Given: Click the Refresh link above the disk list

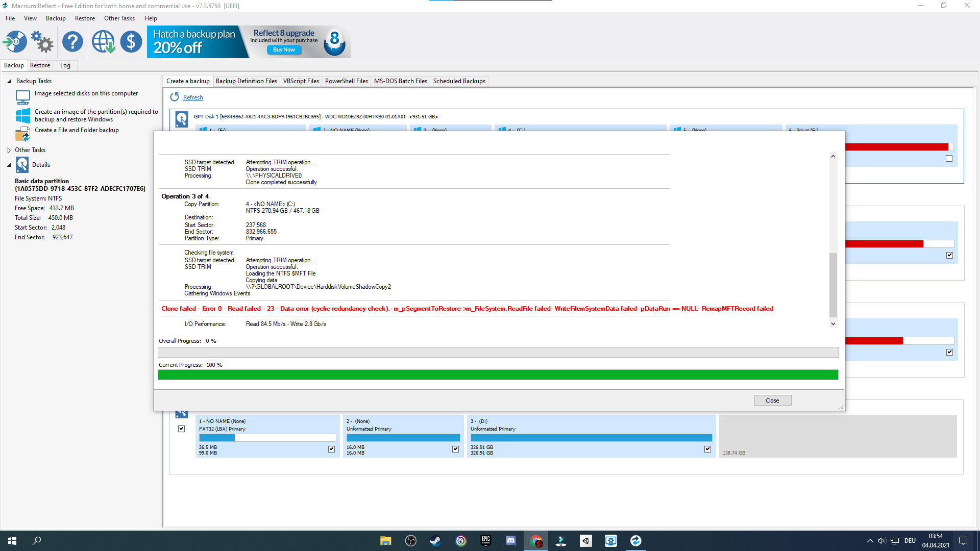Looking at the screenshot, I should [192, 97].
